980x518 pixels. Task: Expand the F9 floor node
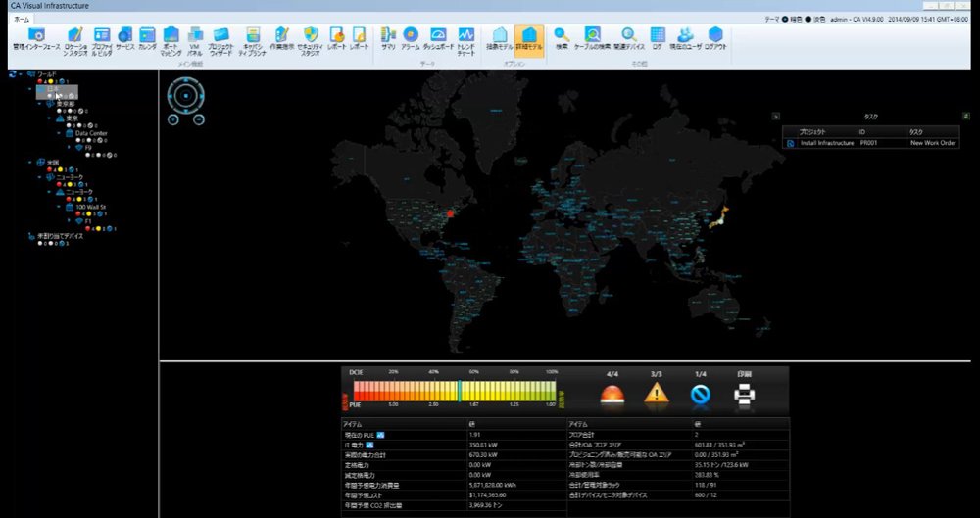tap(70, 148)
